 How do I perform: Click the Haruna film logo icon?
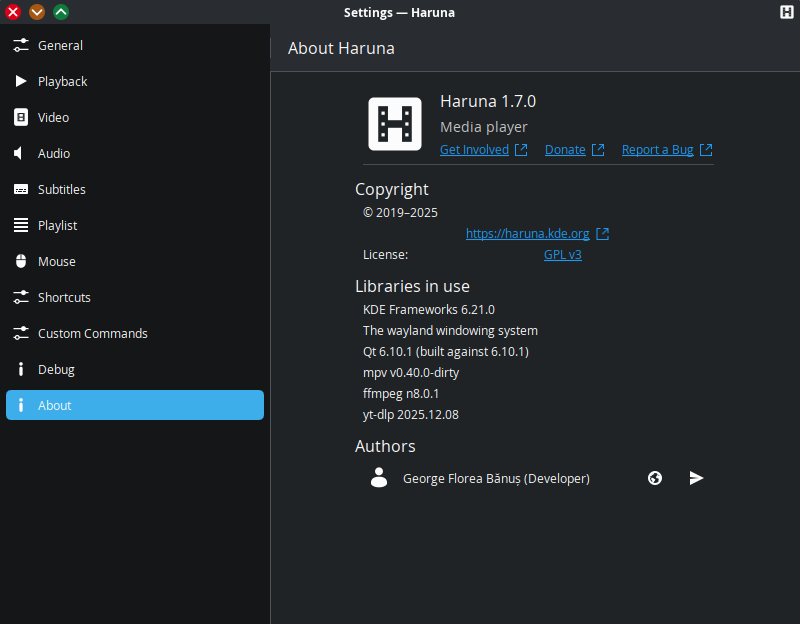(x=394, y=124)
